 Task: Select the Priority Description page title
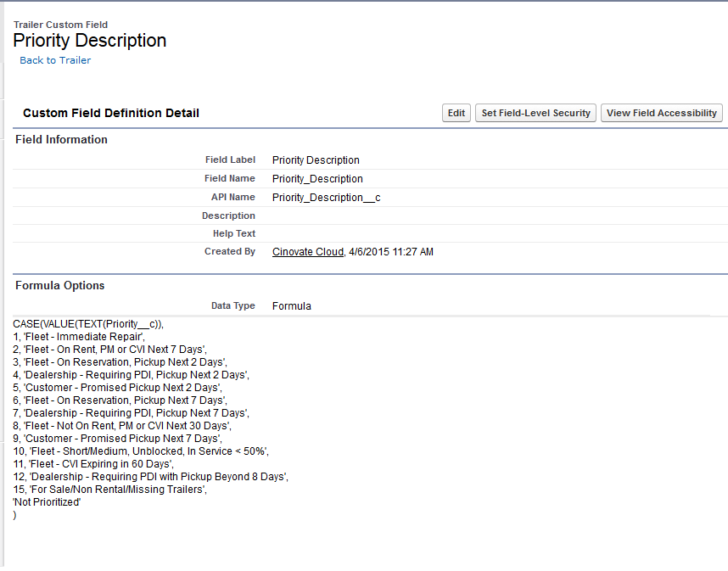90,41
